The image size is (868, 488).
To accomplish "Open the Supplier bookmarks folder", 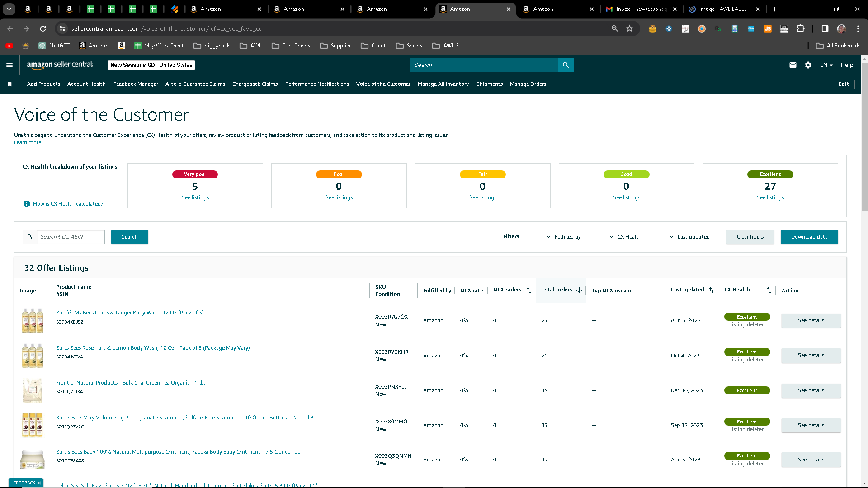I will (335, 46).
